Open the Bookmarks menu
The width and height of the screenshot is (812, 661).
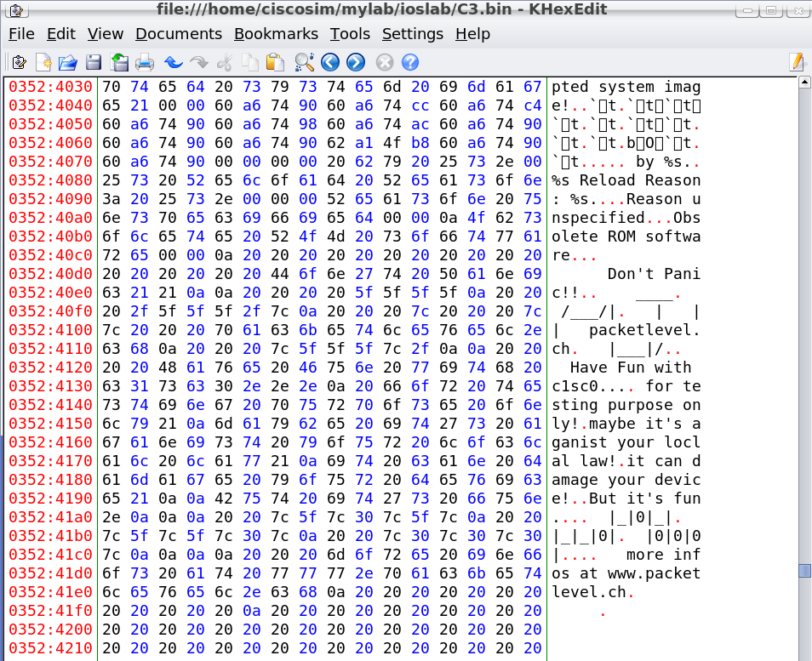276,34
